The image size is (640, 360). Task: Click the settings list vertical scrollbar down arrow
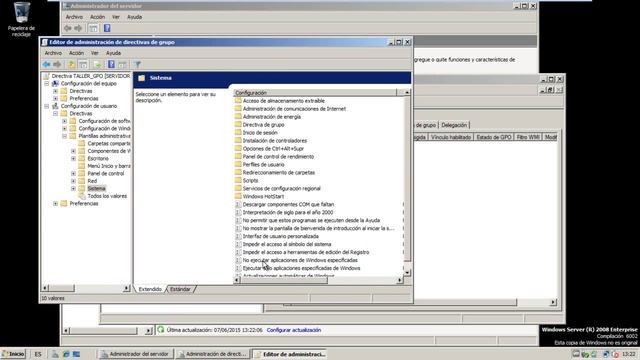point(407,272)
